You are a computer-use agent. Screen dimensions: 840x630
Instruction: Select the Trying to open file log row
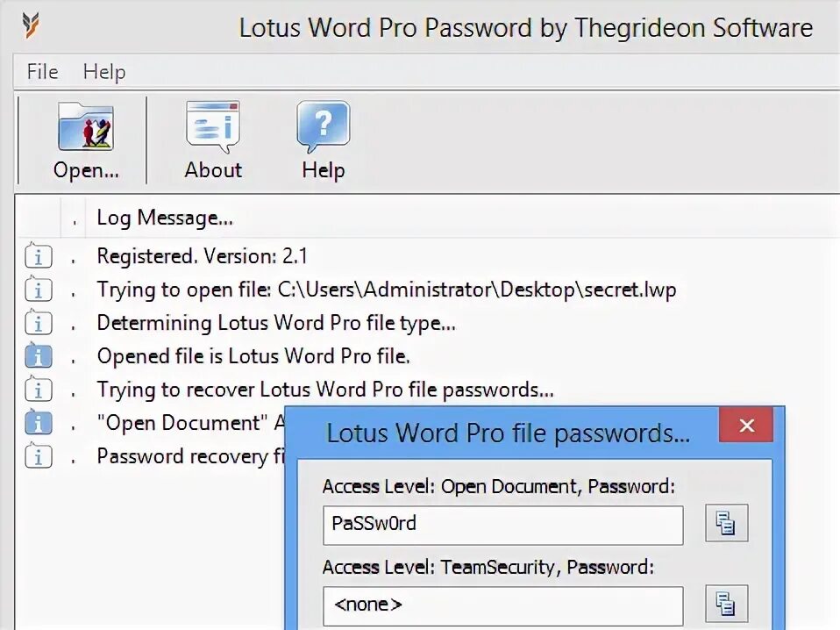click(386, 290)
